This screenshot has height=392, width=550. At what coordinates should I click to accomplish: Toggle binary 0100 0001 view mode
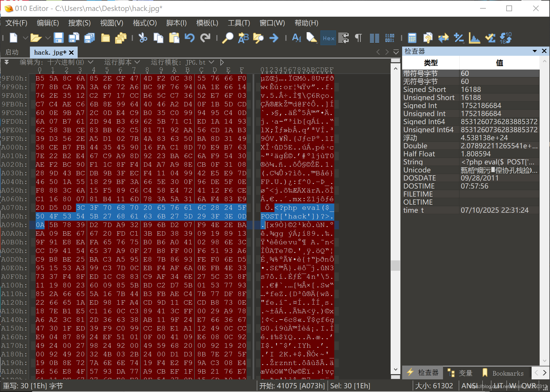click(390, 38)
